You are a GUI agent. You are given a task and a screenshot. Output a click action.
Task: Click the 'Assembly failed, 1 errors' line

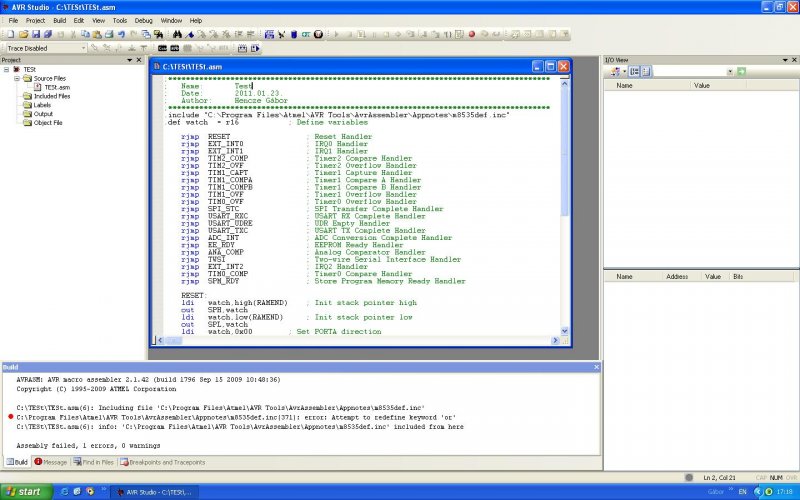(x=88, y=445)
